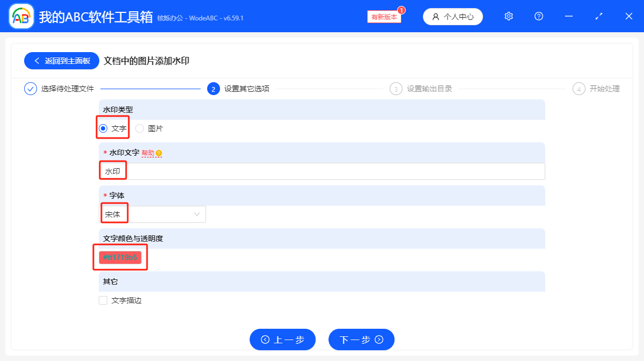Click the 有新版本 update link
Viewport: 644px width, 361px height.
(x=383, y=17)
